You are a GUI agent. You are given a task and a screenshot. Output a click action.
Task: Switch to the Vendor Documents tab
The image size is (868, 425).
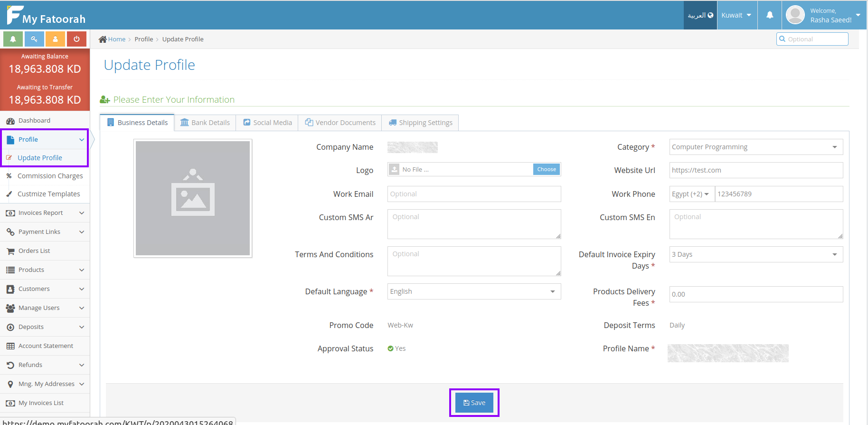[x=340, y=123]
